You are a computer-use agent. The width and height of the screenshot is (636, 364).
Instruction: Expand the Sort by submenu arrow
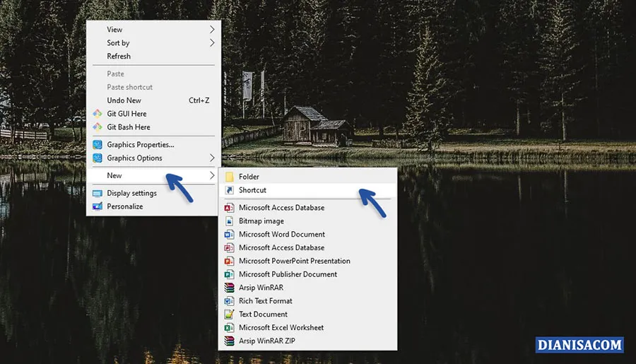[x=212, y=43]
